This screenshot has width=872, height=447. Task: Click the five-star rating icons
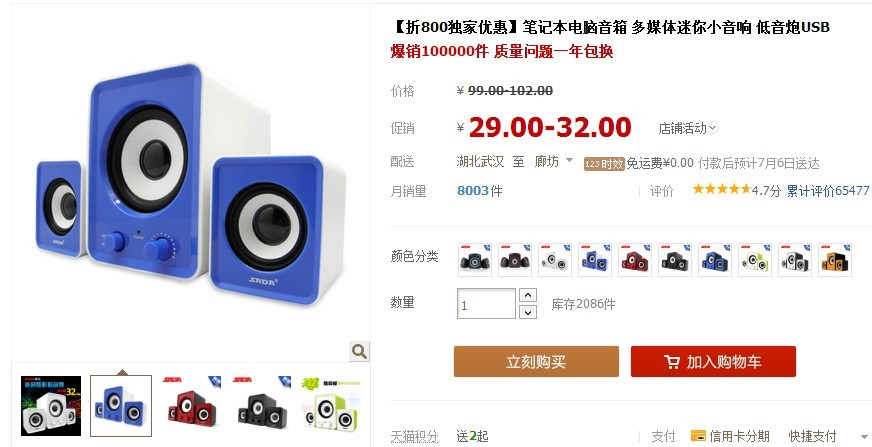click(x=721, y=189)
